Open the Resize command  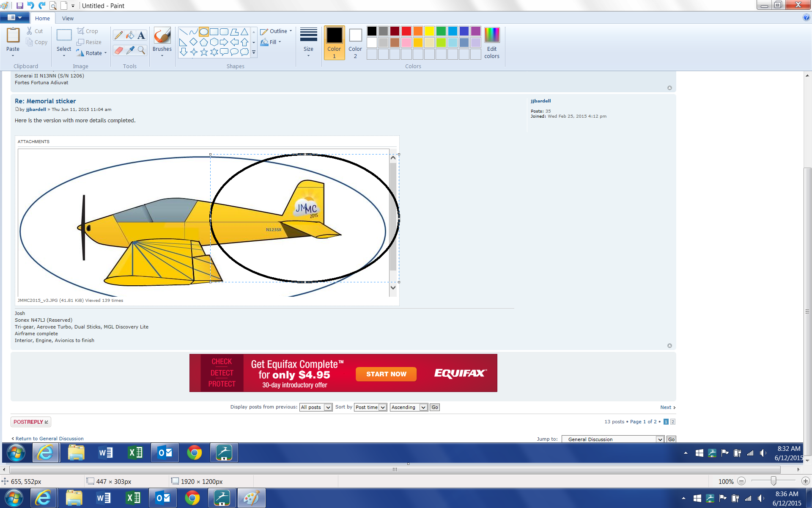[89, 42]
